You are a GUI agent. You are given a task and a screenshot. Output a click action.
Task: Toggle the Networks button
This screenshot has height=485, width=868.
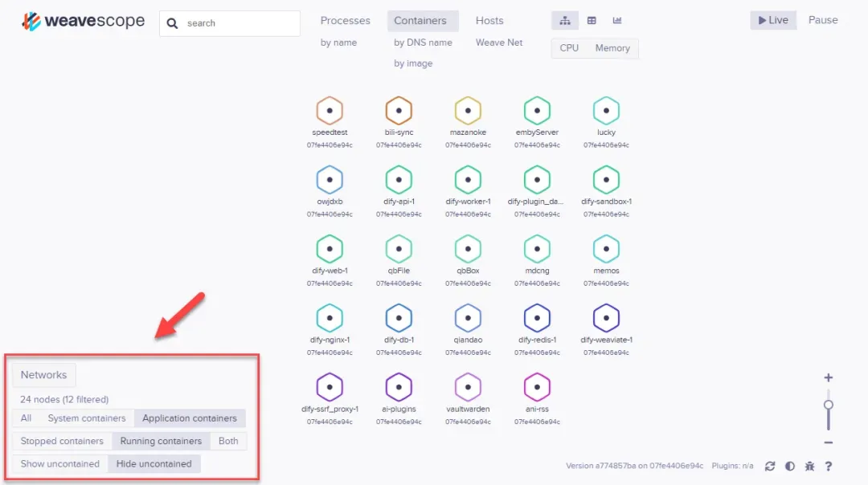click(43, 375)
